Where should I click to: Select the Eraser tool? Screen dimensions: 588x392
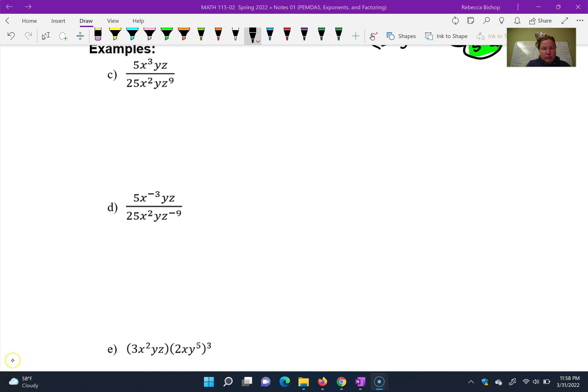98,36
